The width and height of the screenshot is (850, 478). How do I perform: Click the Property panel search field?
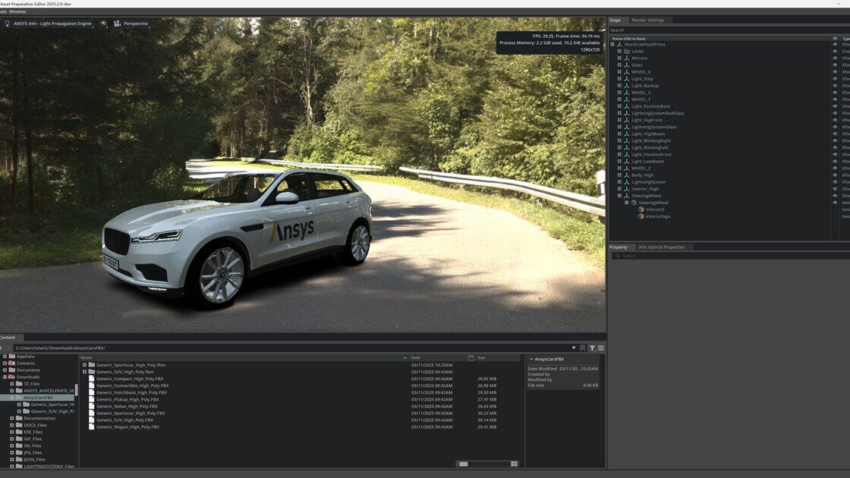click(731, 256)
